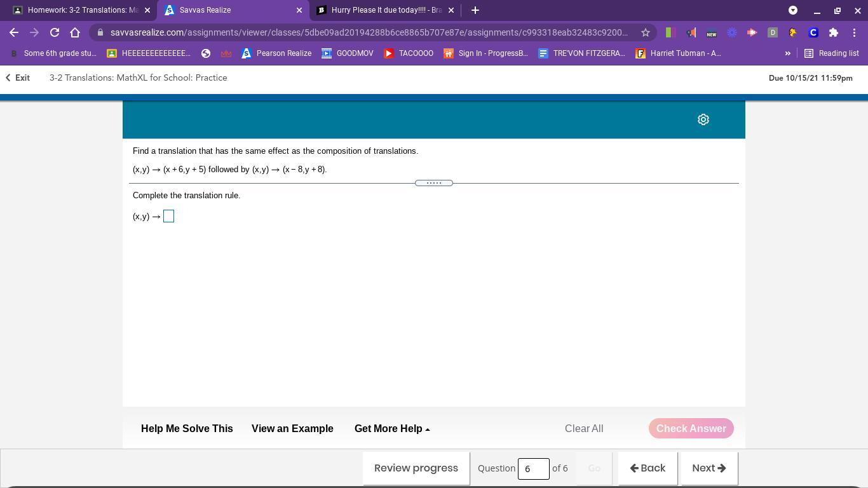Restore down the browser window
Image resolution: width=868 pixels, height=488 pixels.
[x=837, y=10]
